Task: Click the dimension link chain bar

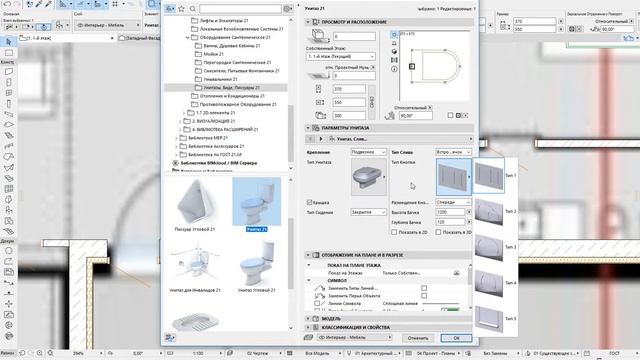Action: (371, 102)
